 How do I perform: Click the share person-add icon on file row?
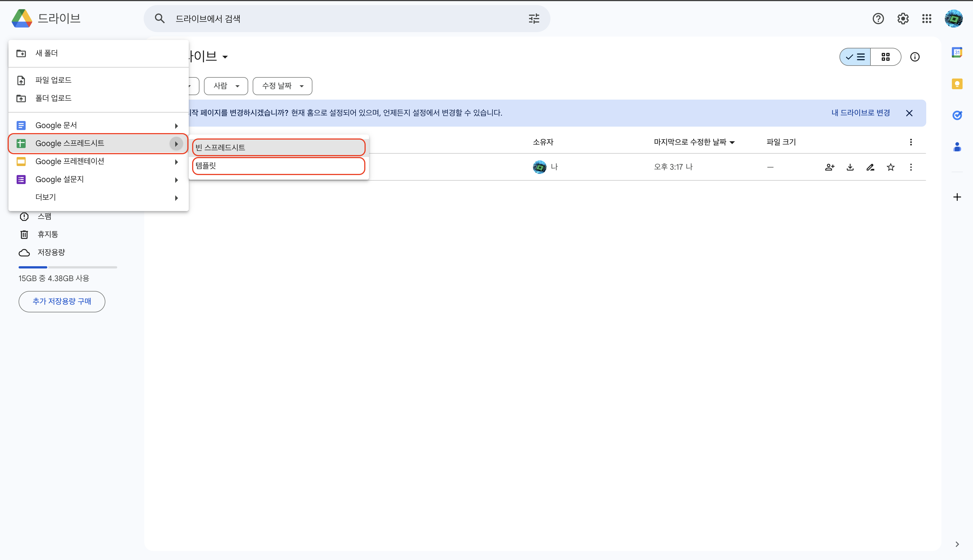829,167
